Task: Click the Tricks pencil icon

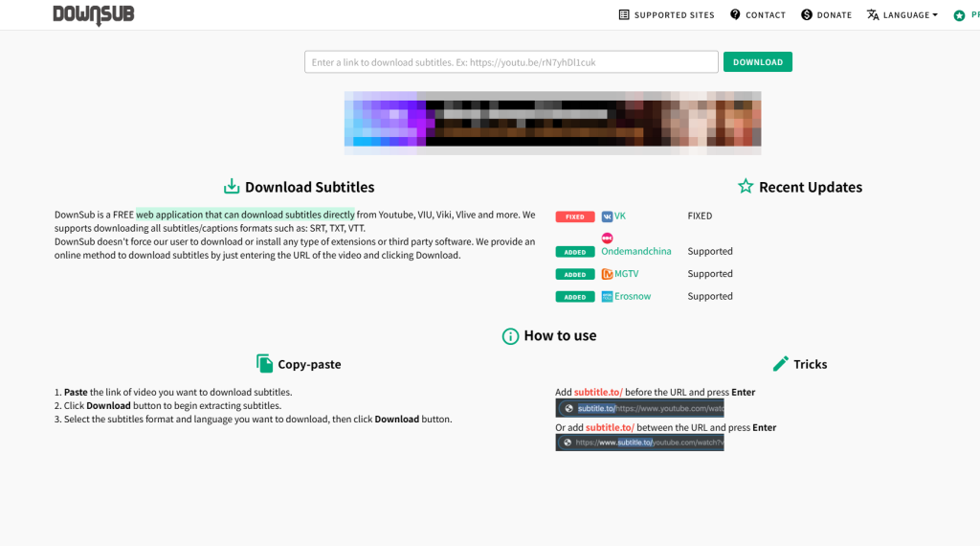Action: coord(780,363)
